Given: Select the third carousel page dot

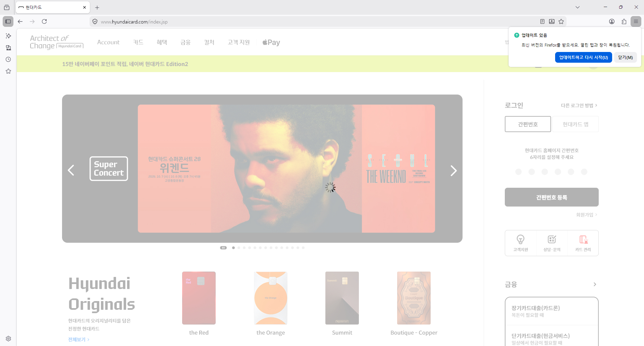Looking at the screenshot, I should pos(244,248).
